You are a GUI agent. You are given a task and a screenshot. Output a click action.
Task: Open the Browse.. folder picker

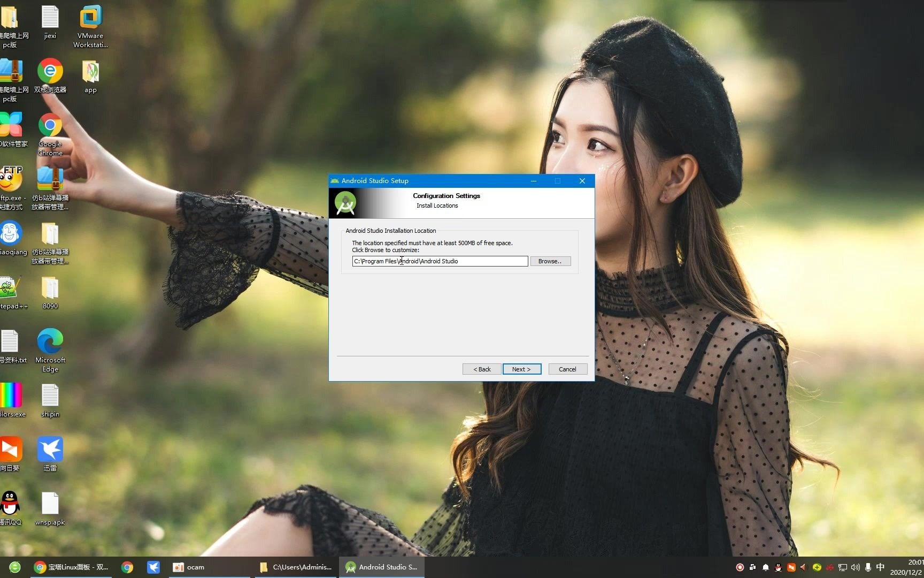pos(550,261)
